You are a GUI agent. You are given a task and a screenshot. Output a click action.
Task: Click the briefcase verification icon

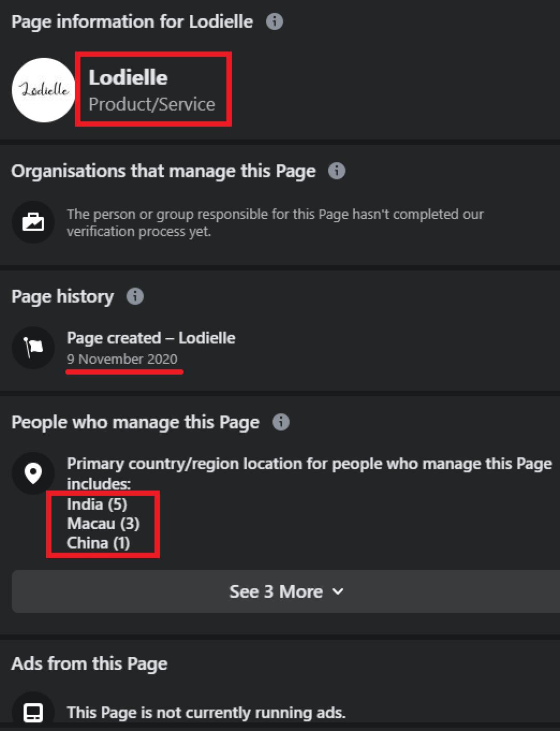click(x=33, y=222)
